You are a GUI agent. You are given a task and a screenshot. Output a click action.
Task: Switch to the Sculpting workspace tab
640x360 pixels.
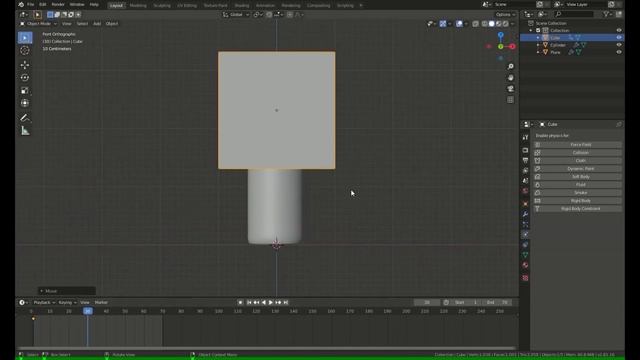pos(162,6)
